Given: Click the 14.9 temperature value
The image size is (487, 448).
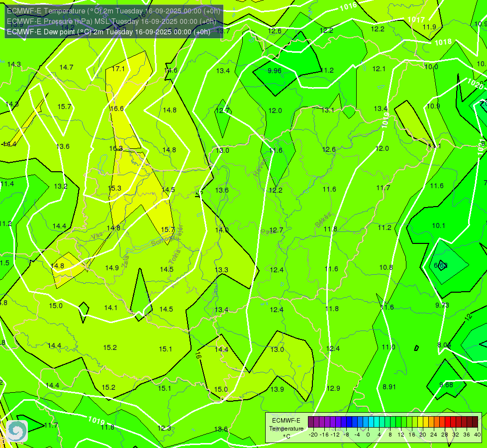Looking at the screenshot, I should coord(112,268).
